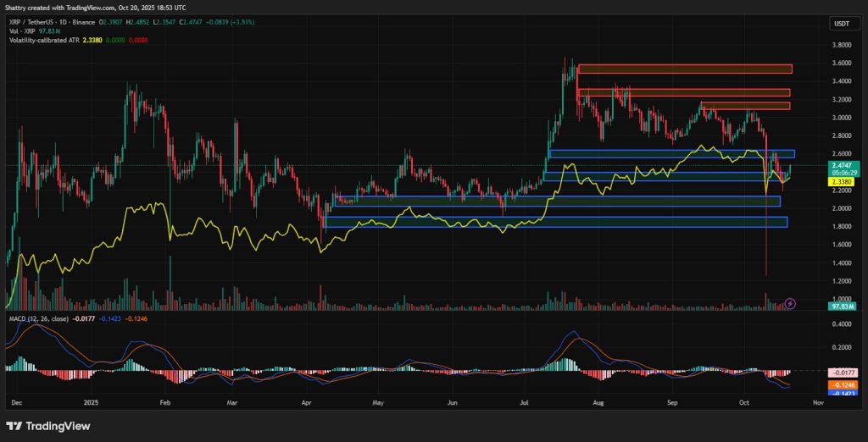Click the purple lightning bolt icon

[x=790, y=303]
